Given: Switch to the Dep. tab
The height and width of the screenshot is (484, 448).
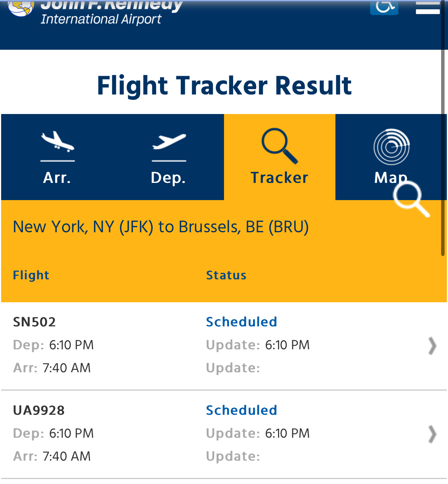Looking at the screenshot, I should point(168,178).
